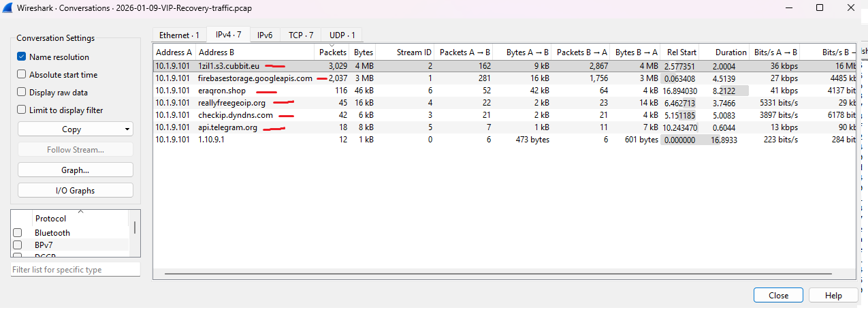Open the UDP · 1 tab
The height and width of the screenshot is (327, 868).
point(342,35)
